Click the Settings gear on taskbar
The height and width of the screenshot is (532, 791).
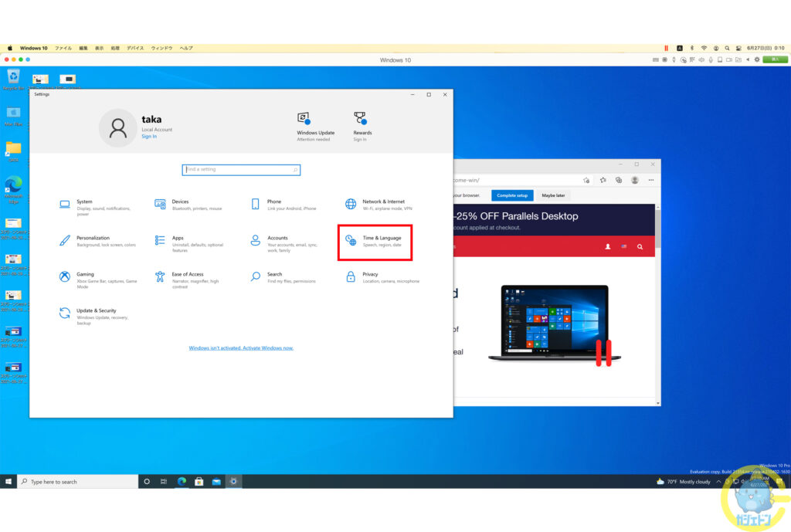coord(233,482)
